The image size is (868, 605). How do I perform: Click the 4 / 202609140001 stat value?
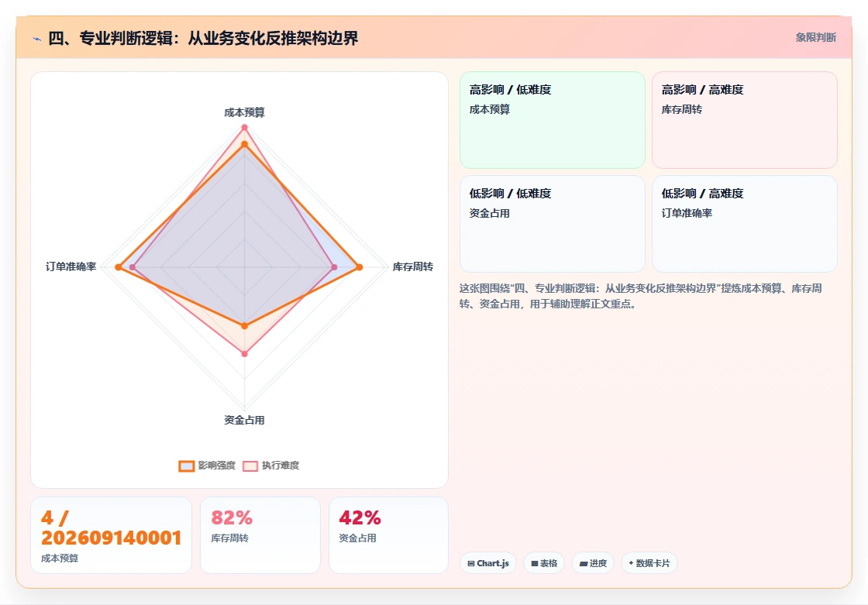click(x=112, y=528)
